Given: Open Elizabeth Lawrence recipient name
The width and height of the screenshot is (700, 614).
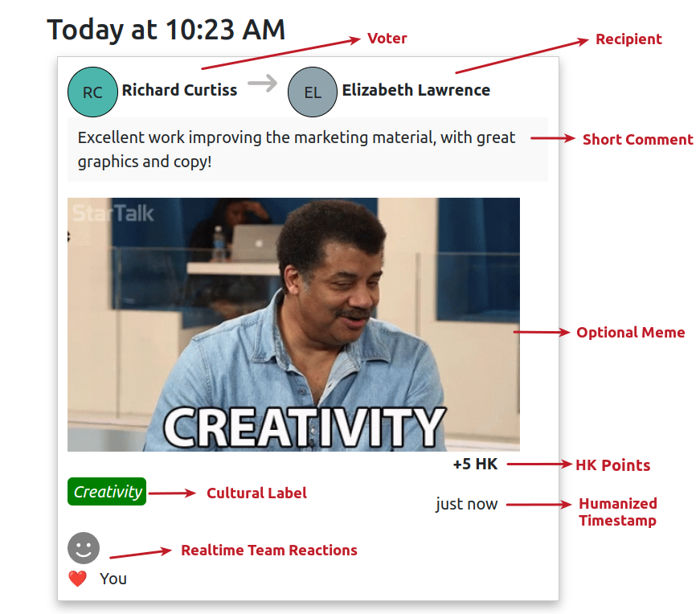Looking at the screenshot, I should coord(416,90).
